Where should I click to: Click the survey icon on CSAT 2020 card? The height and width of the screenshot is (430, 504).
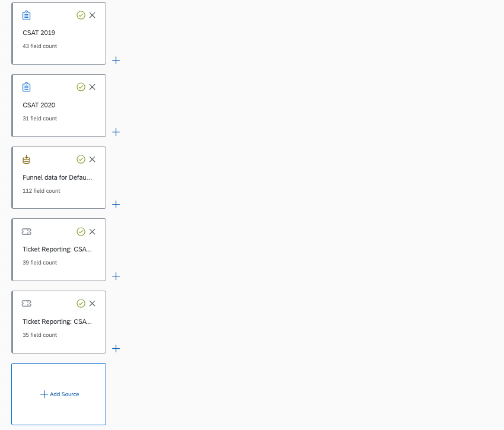pyautogui.click(x=26, y=87)
